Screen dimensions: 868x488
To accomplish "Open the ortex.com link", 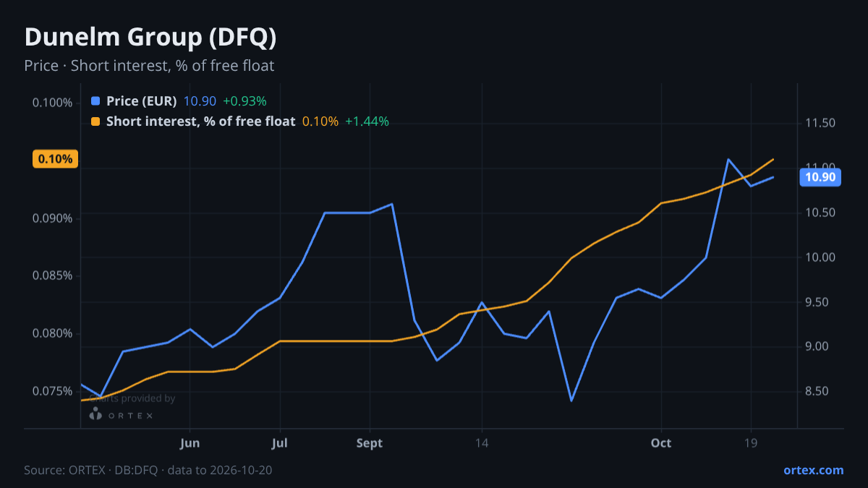I will coord(814,470).
